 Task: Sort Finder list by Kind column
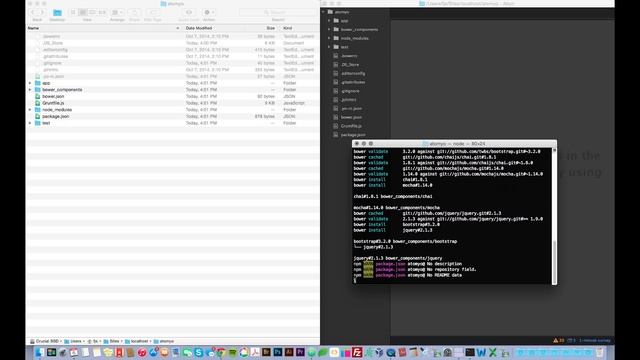tap(287, 28)
